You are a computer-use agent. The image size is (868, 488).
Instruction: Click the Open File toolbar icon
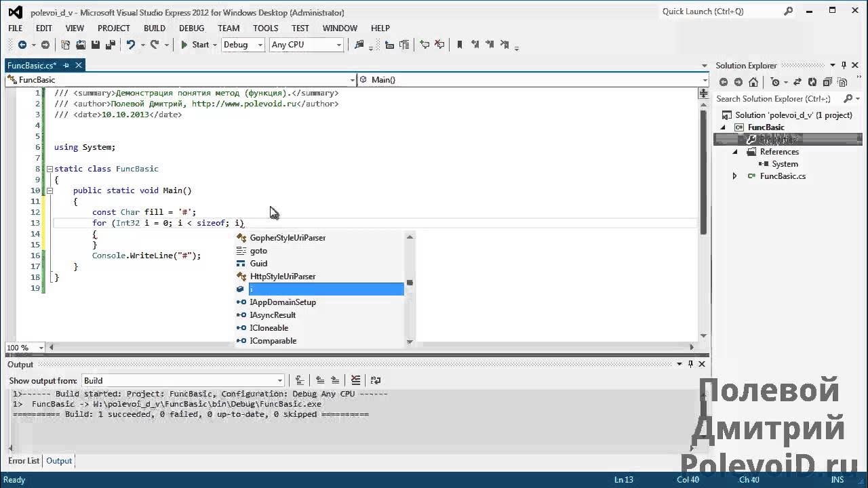[x=81, y=45]
